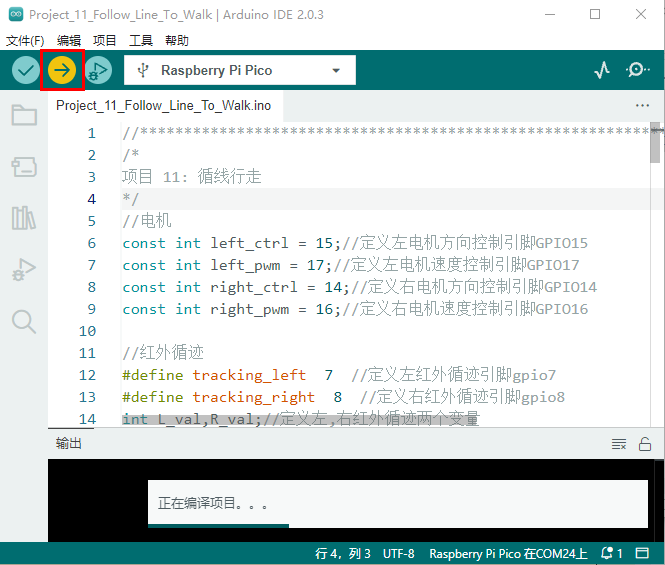Click line number 10 in gutter
Screen dimensions: 665x565
point(87,331)
